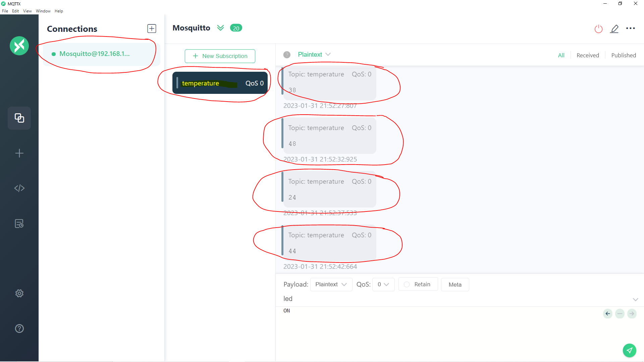Click the payload format Plaintext dropdown
Screen dimensions: 644x362
tap(330, 284)
